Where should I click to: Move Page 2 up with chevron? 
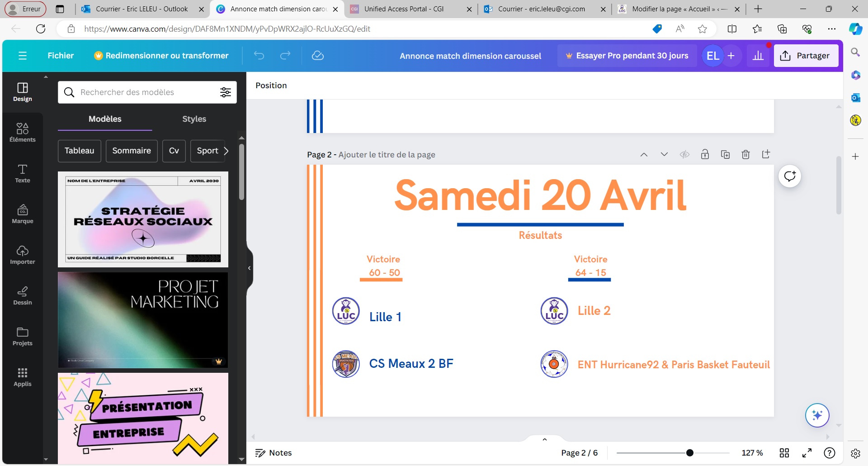[x=644, y=155]
